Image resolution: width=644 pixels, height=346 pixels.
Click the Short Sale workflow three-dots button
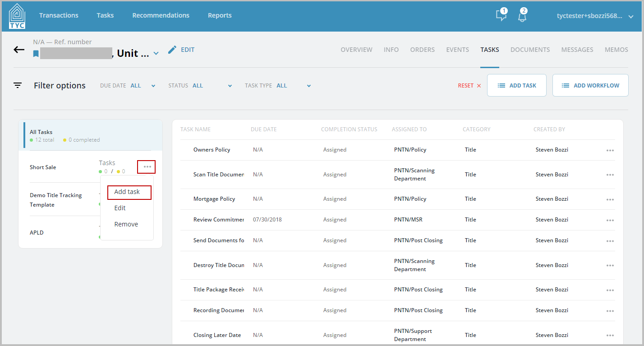click(147, 167)
